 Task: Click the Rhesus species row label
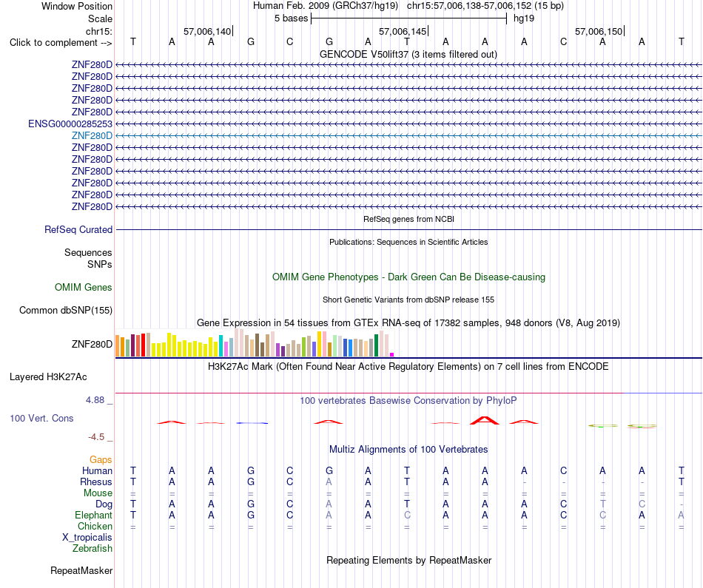coord(96,481)
